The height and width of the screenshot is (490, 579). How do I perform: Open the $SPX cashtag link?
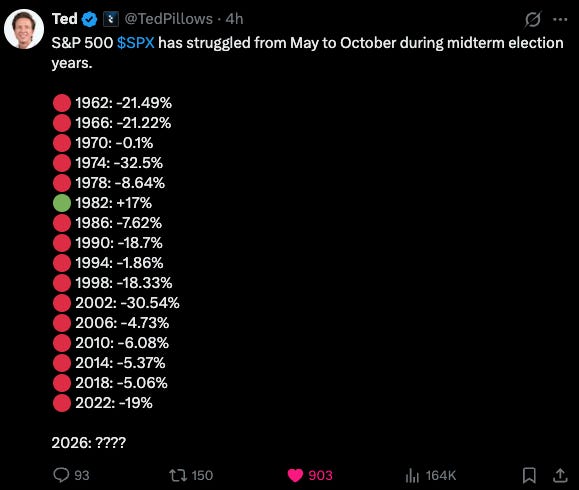click(x=136, y=43)
